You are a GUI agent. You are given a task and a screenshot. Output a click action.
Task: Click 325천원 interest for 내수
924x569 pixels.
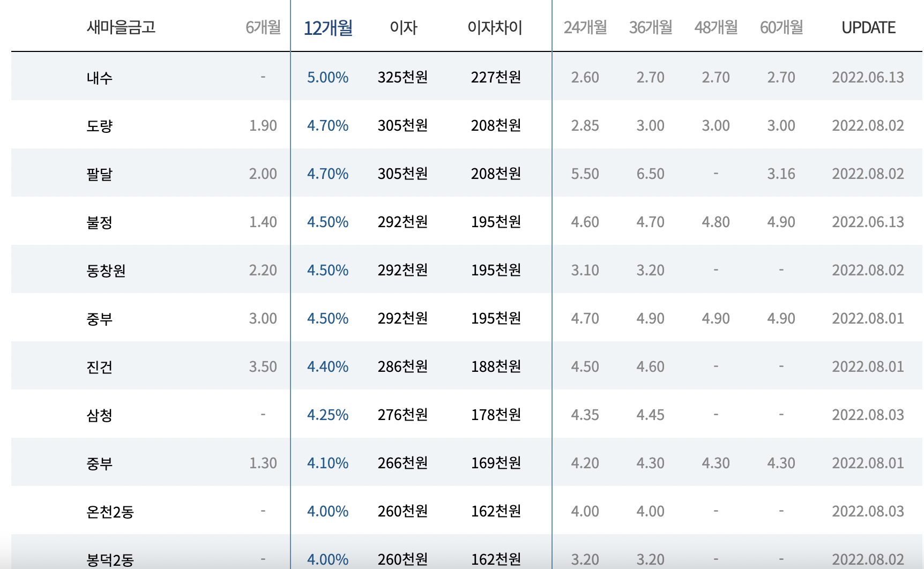[x=403, y=77]
